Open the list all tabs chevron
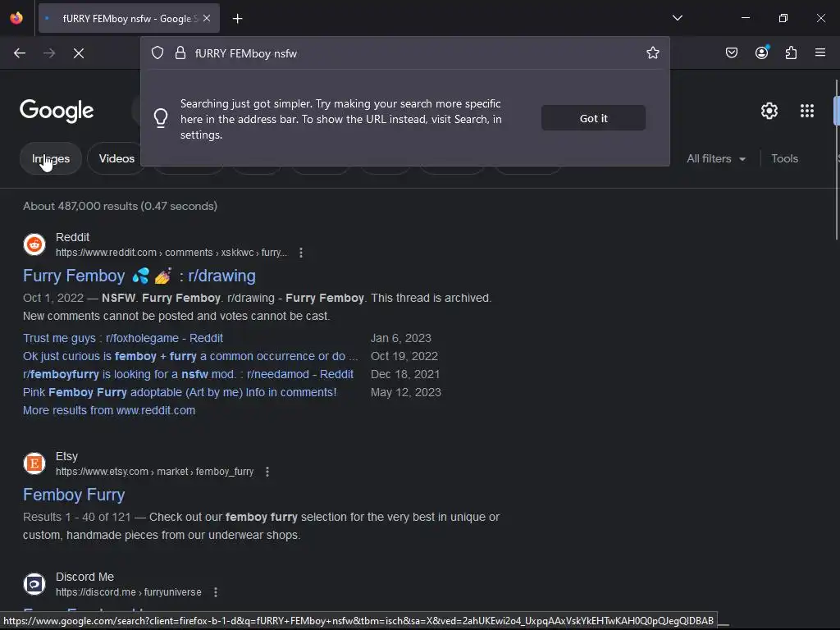 coord(677,18)
